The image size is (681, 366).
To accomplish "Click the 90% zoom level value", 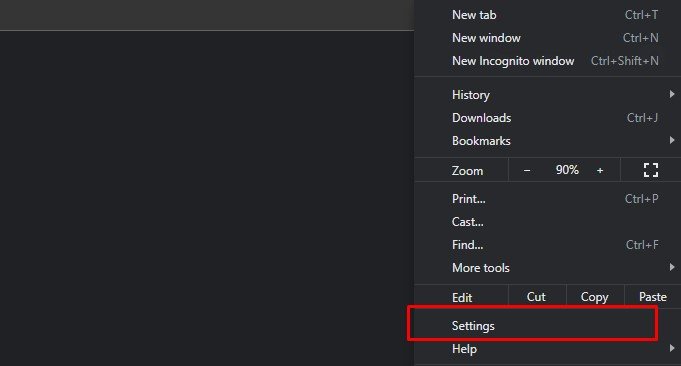I will [567, 170].
